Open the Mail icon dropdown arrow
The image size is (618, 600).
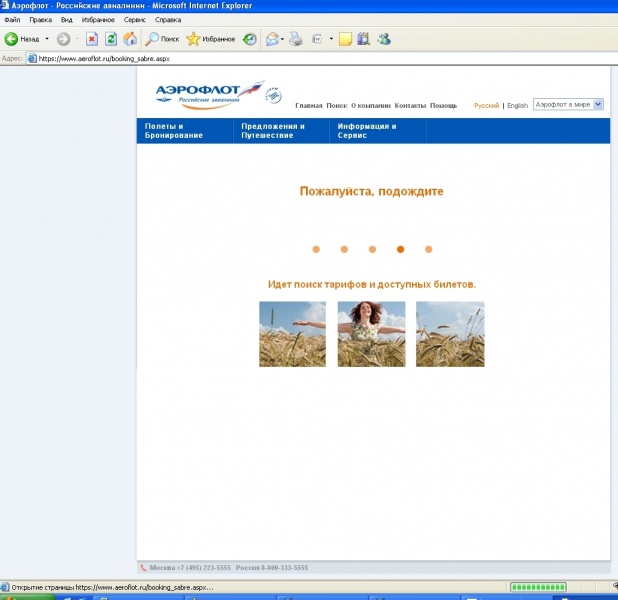(283, 39)
